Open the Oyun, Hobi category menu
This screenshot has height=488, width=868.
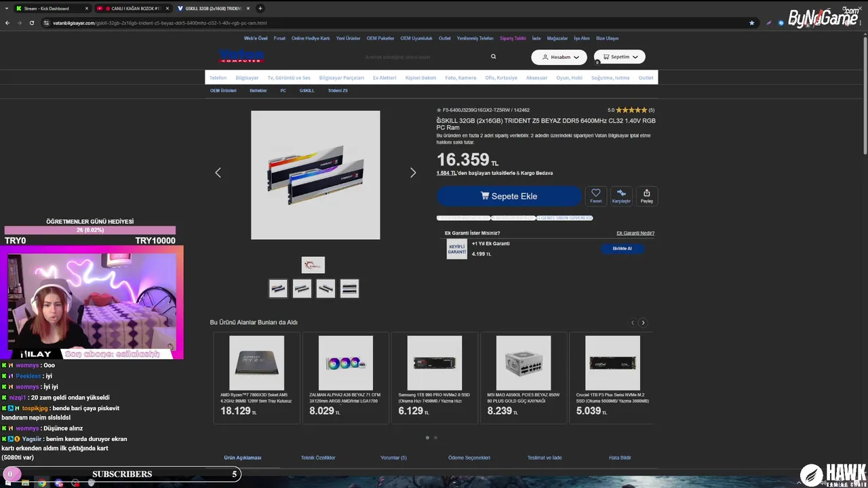(569, 78)
